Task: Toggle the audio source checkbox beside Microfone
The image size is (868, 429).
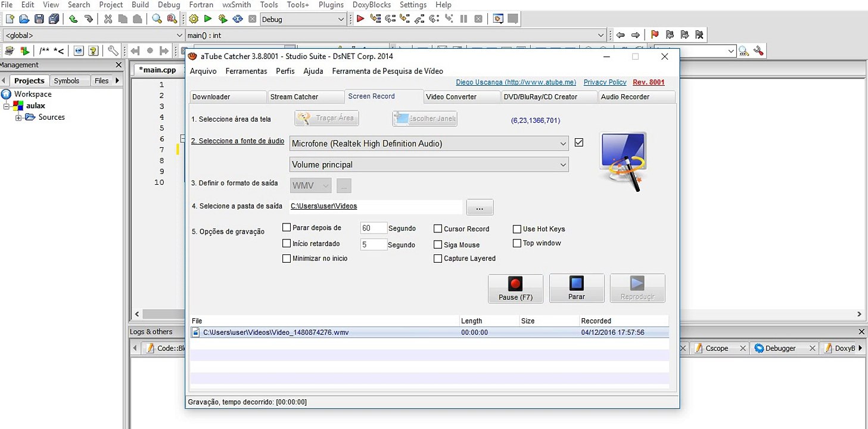Action: pos(579,143)
